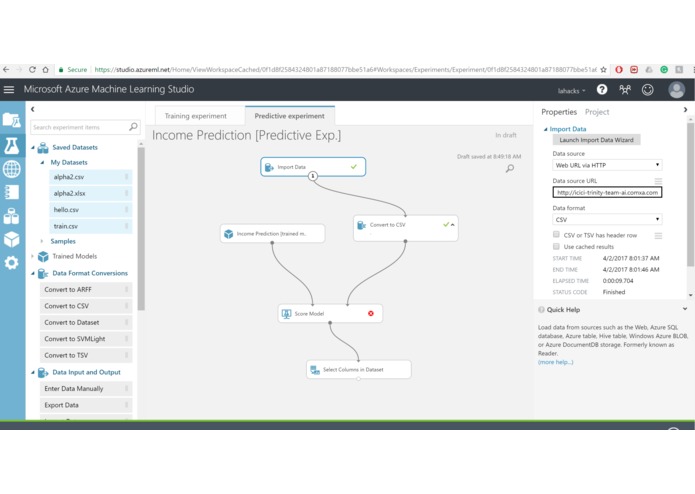695x494 pixels.
Task: Click the Quick Help icon
Action: pyautogui.click(x=541, y=310)
